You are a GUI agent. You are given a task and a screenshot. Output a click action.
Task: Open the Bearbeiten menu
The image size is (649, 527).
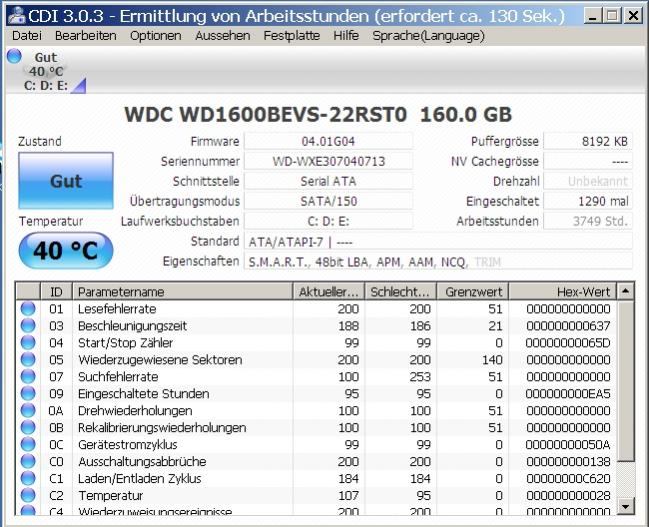[x=86, y=36]
